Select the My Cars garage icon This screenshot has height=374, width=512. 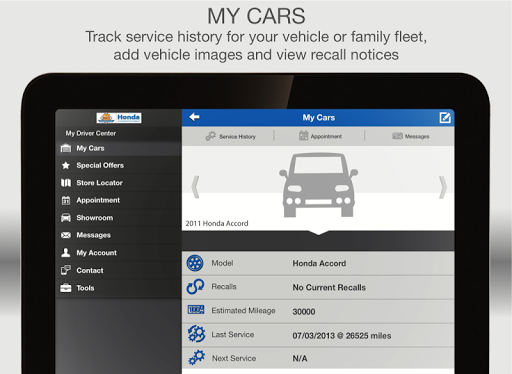coord(66,148)
